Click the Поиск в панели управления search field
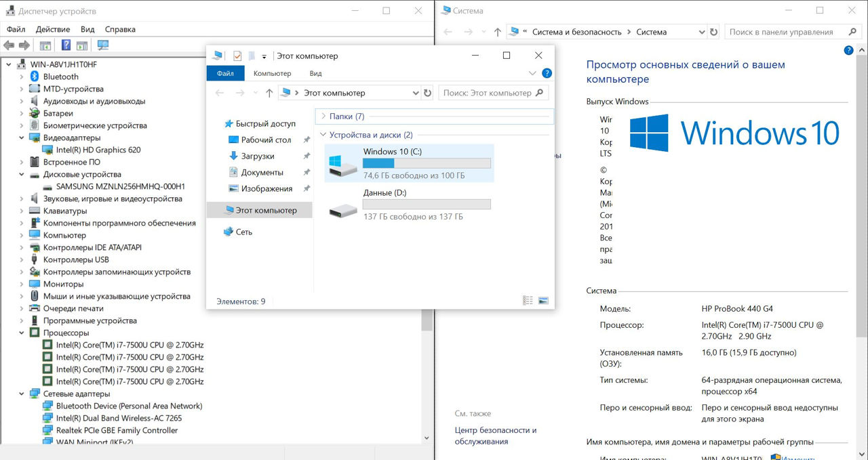Screen dimensions: 868x460 787,32
